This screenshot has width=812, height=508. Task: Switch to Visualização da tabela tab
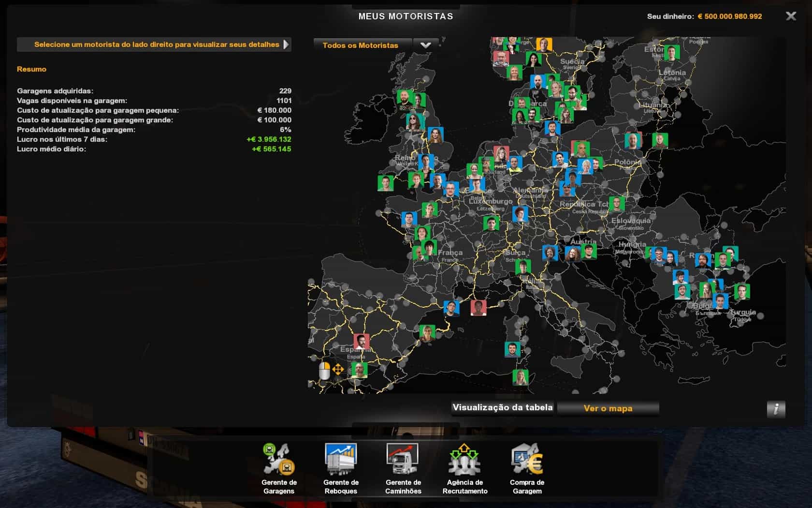click(503, 408)
